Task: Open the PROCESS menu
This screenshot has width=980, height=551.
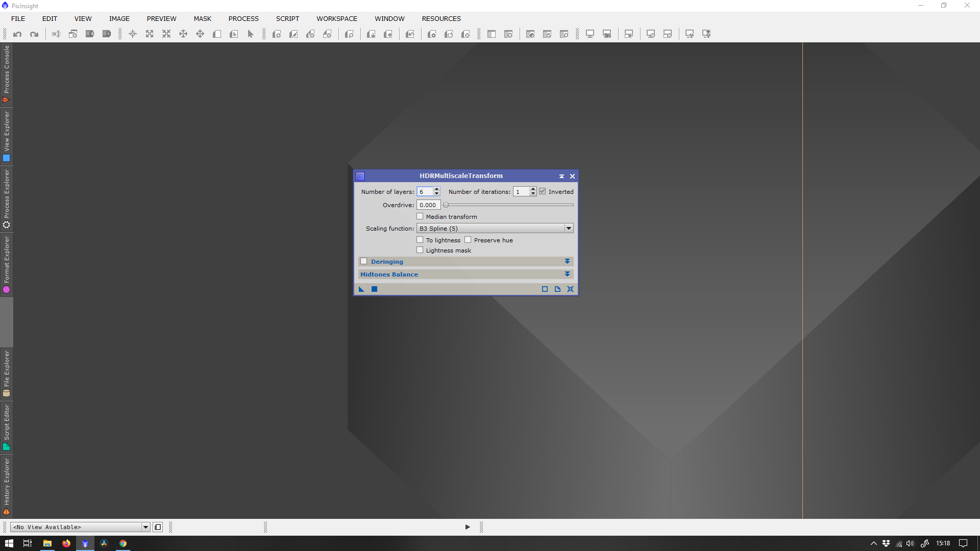Action: pos(243,18)
